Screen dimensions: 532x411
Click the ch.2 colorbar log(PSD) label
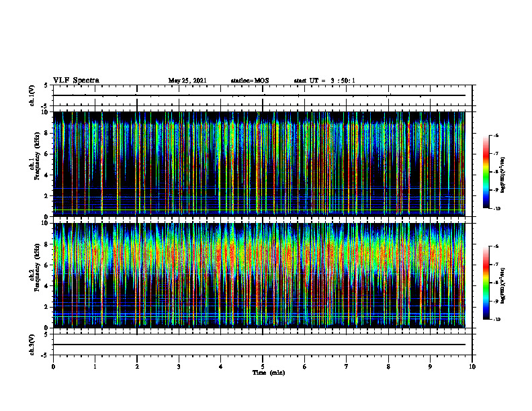click(502, 285)
